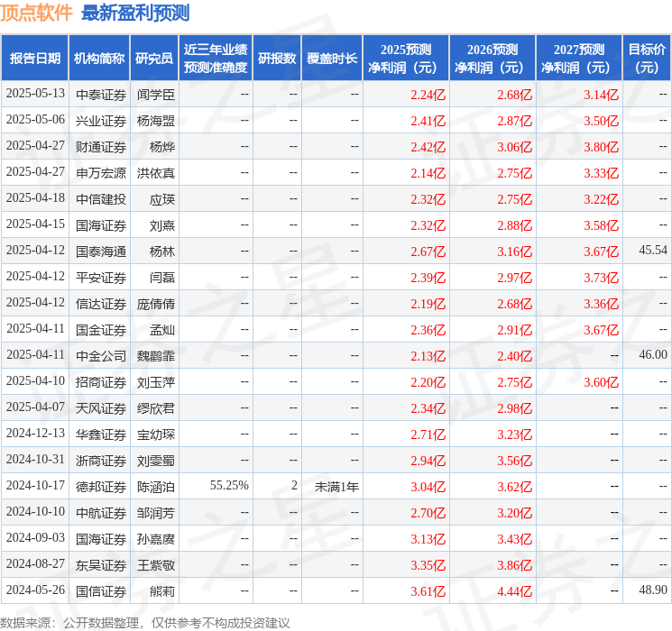Select analyst 刘熹
This screenshot has height=631, width=672.
[162, 225]
